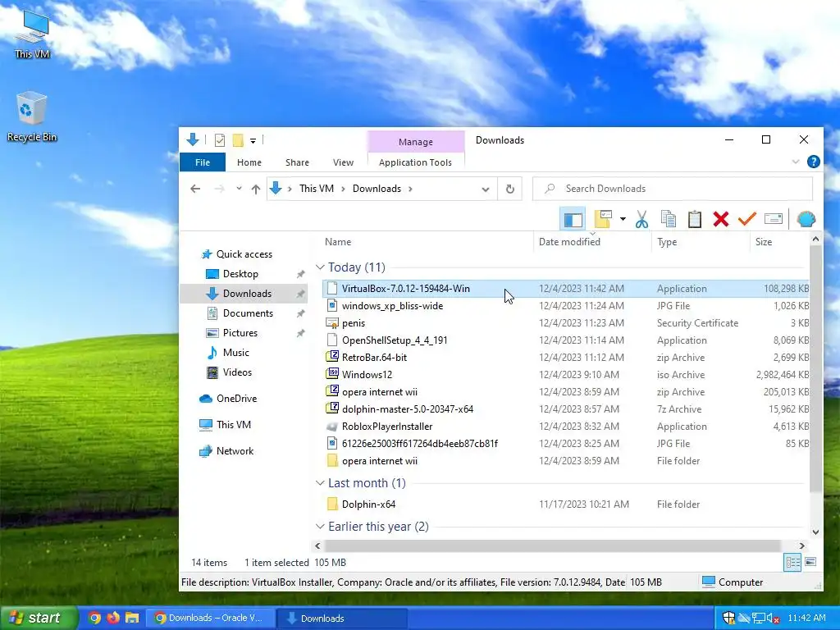Click the vertical scrollbar down arrow
The width and height of the screenshot is (840, 630).
tap(815, 532)
